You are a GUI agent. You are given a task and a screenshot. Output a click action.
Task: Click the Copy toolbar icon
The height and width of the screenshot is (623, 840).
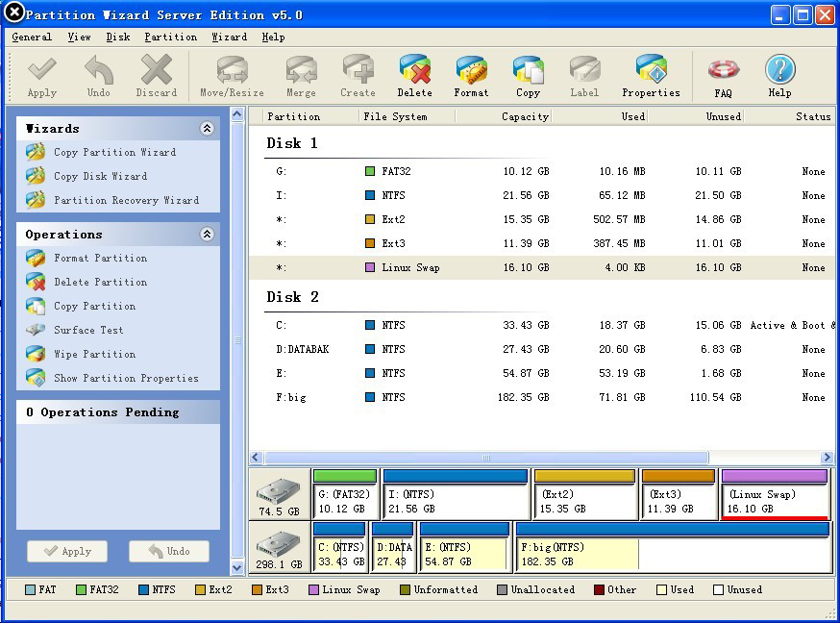tap(529, 77)
